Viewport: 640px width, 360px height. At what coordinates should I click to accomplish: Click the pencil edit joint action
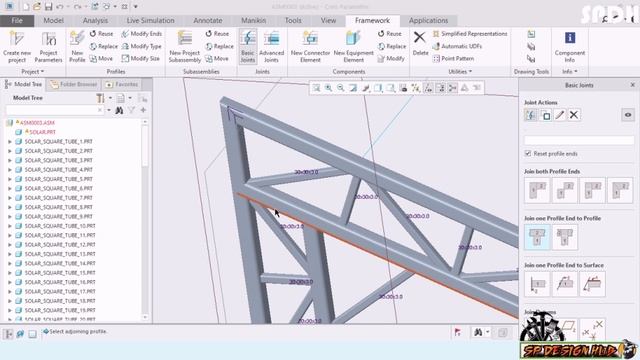point(560,115)
